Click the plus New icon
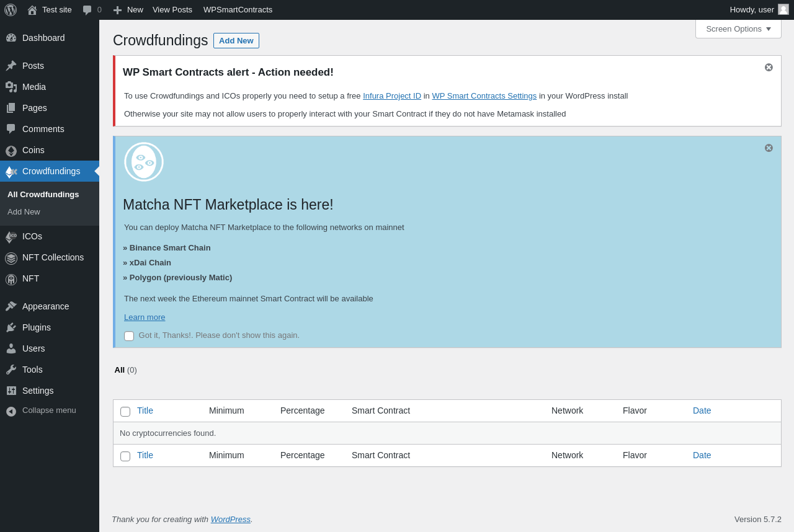794x532 pixels. (117, 10)
